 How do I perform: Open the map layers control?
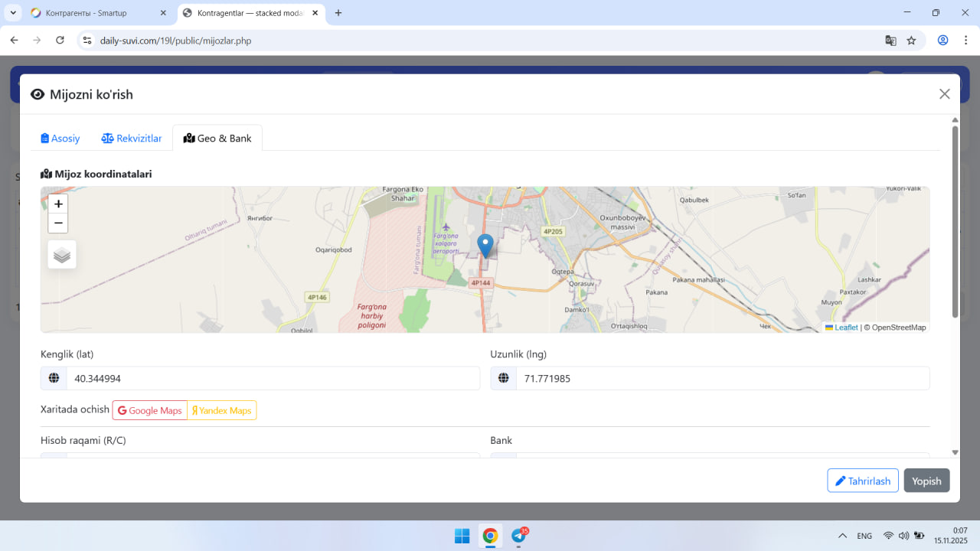click(x=62, y=255)
